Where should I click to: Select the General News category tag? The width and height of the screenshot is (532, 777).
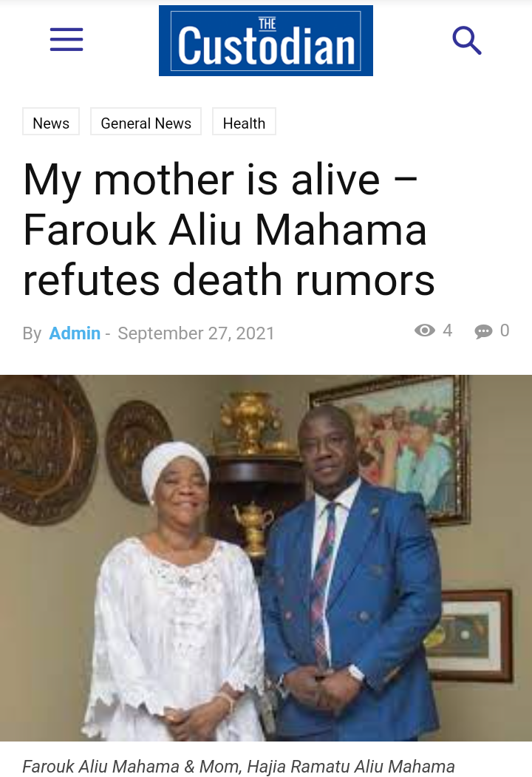point(146,123)
